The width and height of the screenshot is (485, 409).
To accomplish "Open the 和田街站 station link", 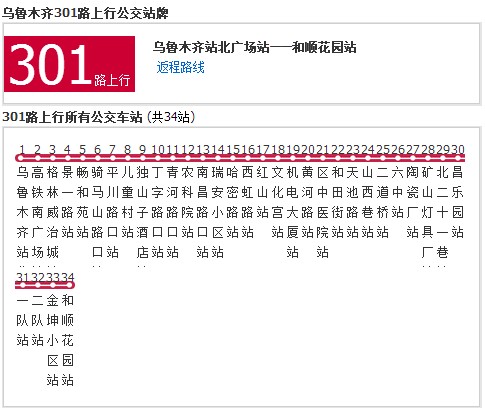I will click(337, 202).
